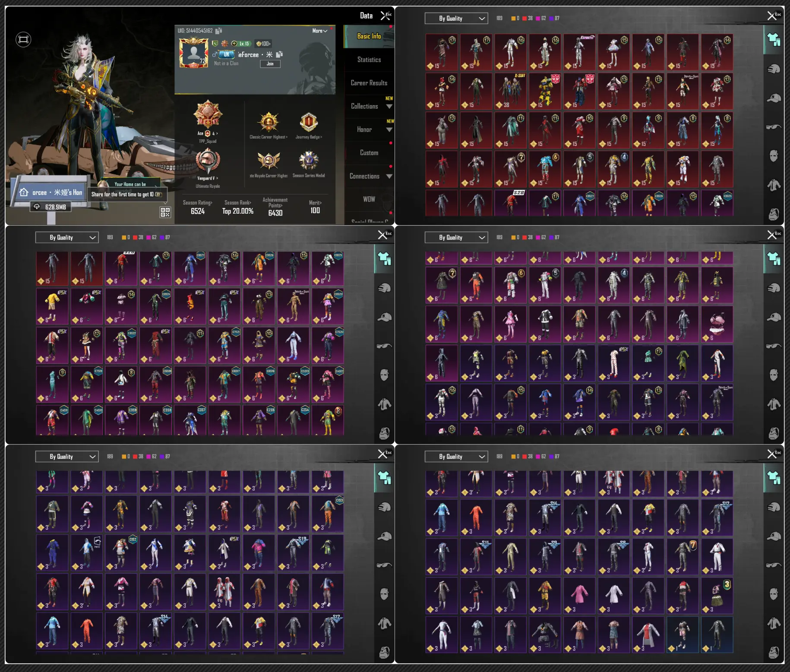Open the Classic Career Highest link
The height and width of the screenshot is (672, 790).
[x=269, y=137]
